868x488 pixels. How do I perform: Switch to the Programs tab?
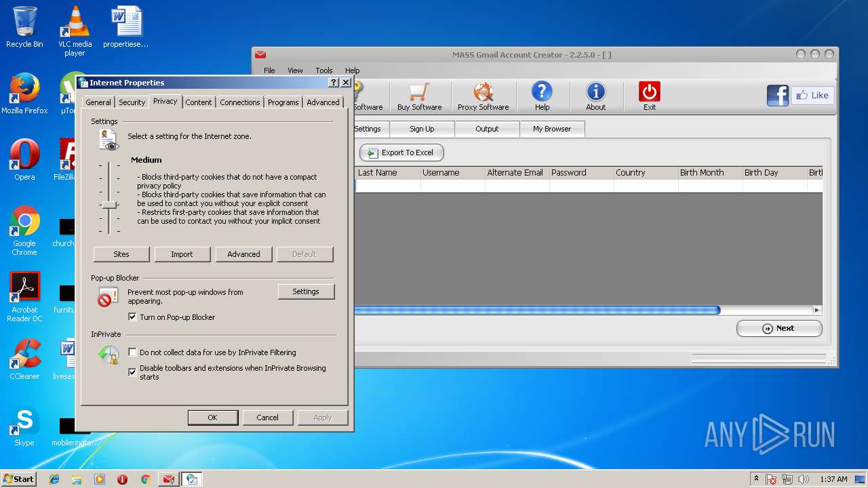click(283, 102)
